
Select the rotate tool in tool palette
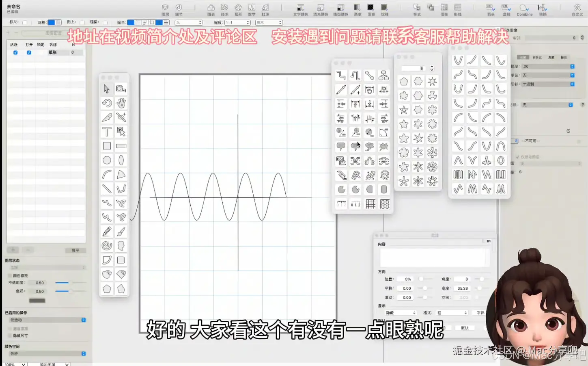pyautogui.click(x=107, y=103)
